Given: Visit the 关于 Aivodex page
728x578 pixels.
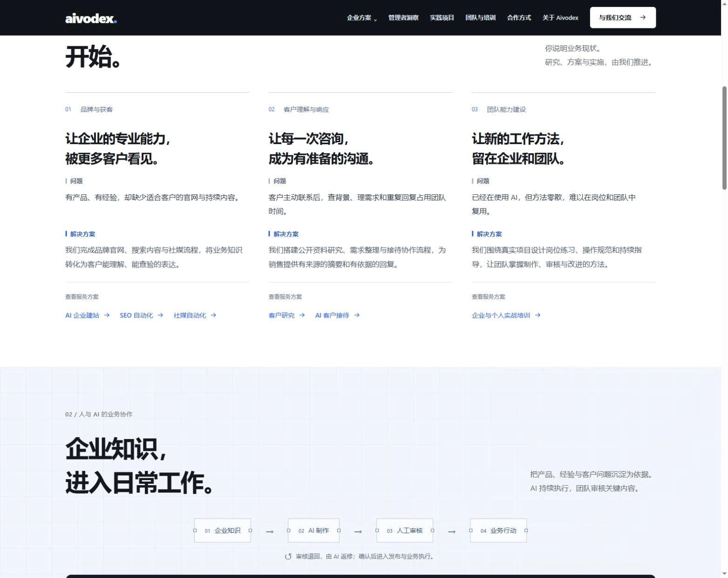Looking at the screenshot, I should pos(560,18).
